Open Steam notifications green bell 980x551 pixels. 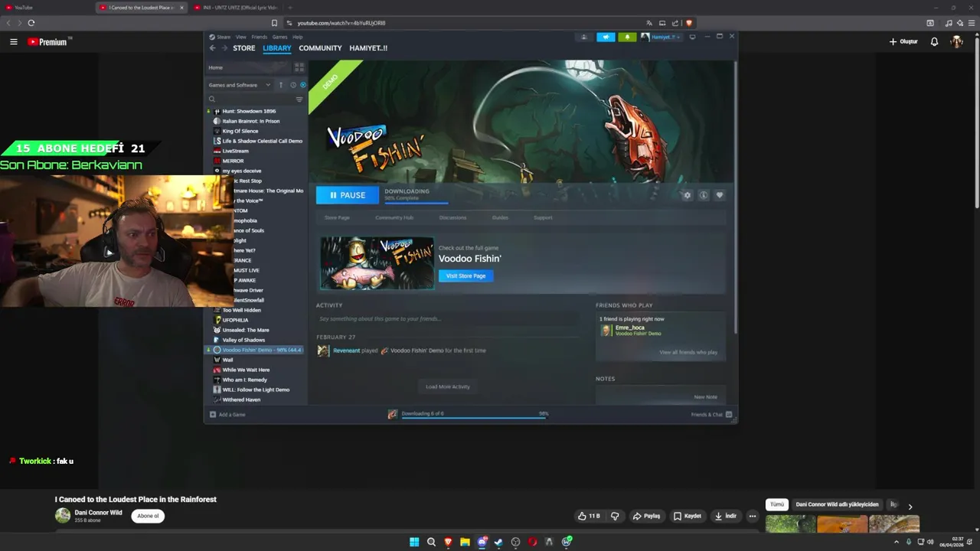[627, 37]
